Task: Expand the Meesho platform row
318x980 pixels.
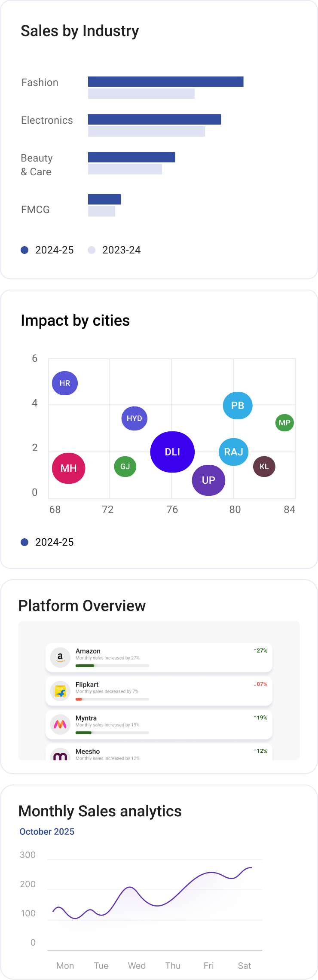Action: coord(158,754)
